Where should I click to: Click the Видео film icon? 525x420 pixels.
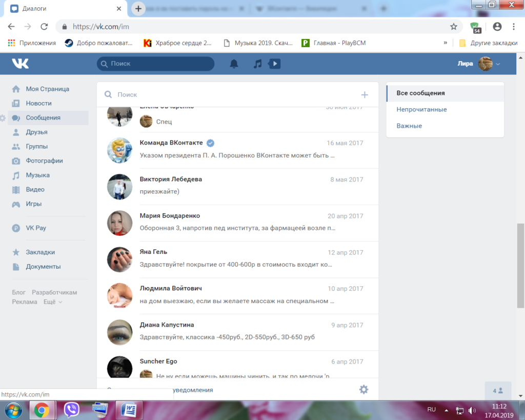[x=16, y=190]
